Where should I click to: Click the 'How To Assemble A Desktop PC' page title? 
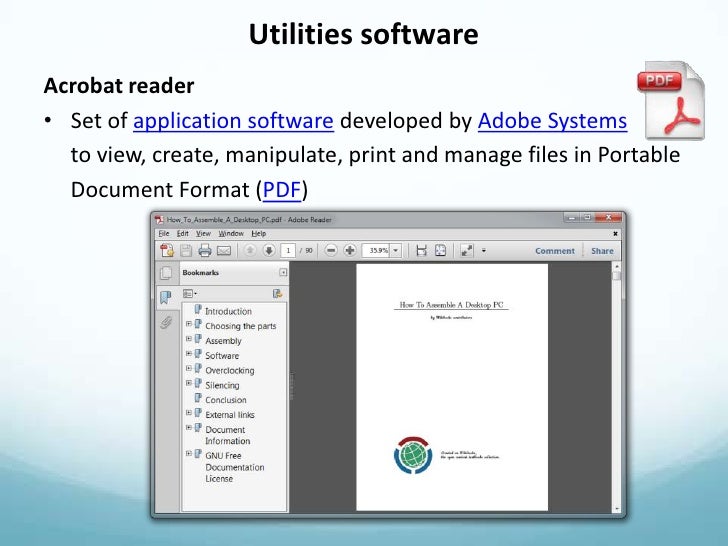tap(451, 305)
